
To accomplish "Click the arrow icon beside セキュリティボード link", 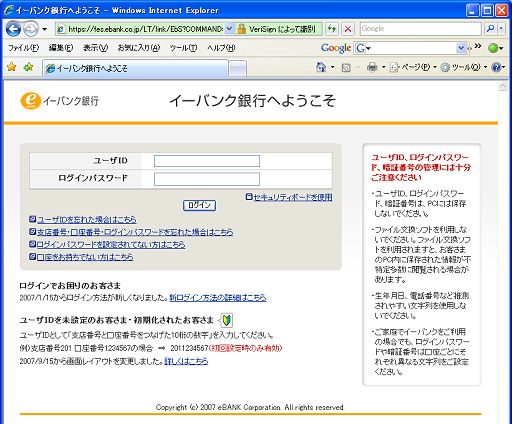I will [249, 197].
